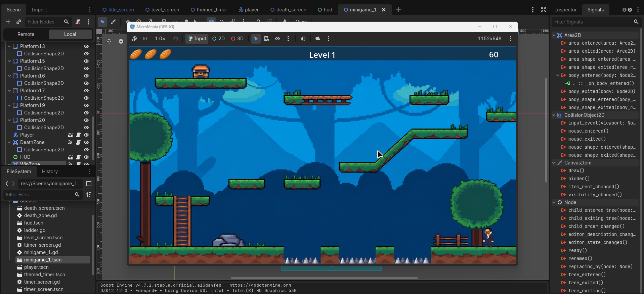The height and width of the screenshot is (294, 644).
Task: Activate the game window's select tool arrow
Action: tap(256, 39)
